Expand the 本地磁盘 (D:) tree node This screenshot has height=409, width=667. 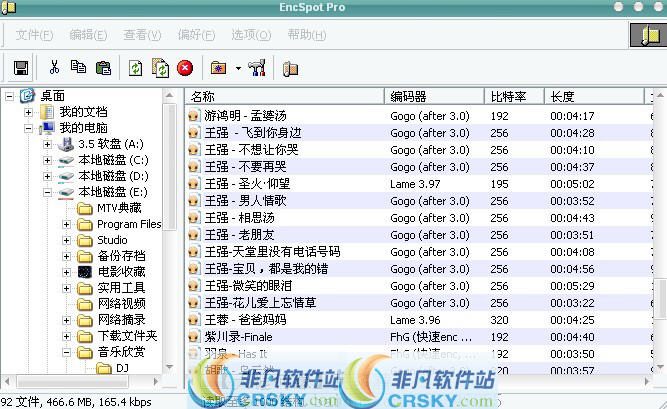(47, 176)
